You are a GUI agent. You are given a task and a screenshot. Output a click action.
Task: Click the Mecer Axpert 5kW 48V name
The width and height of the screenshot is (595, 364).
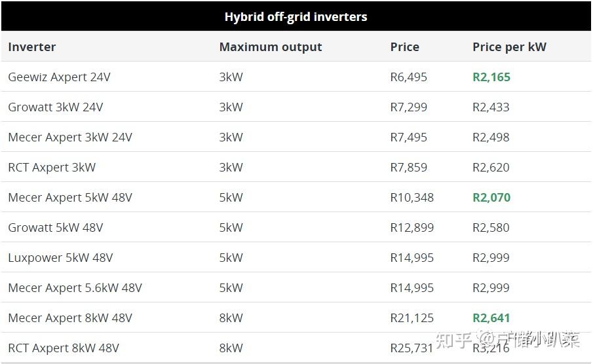[x=70, y=197]
